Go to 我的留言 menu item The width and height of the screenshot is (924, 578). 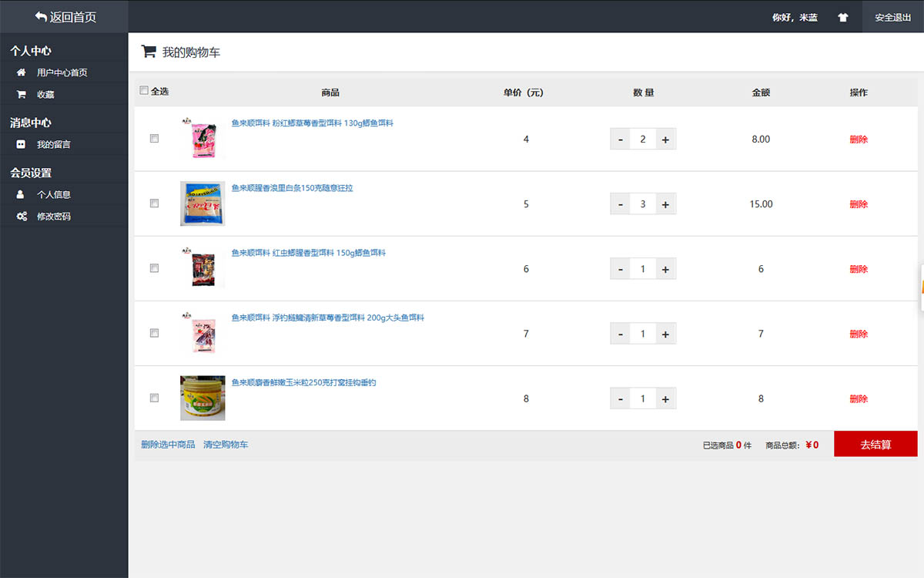point(54,144)
